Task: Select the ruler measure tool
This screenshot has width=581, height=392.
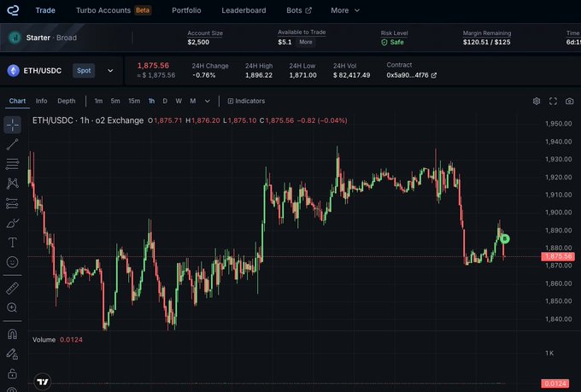Action: point(12,289)
